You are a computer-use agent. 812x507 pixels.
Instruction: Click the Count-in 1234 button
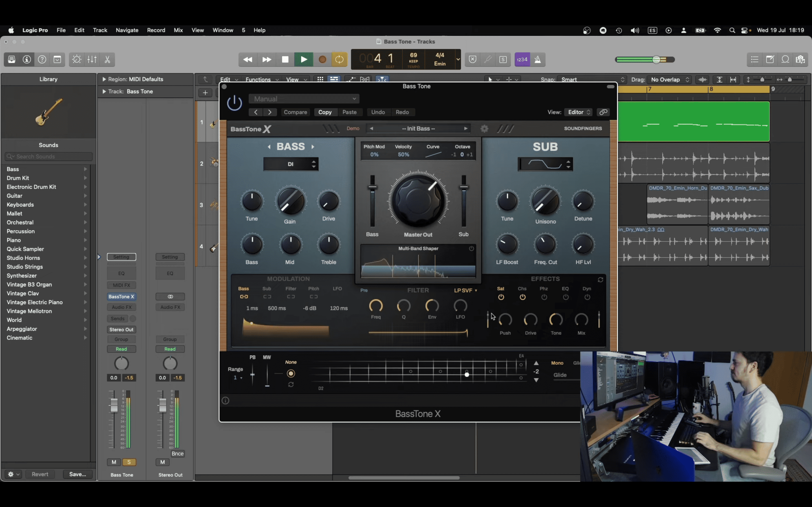(522, 60)
